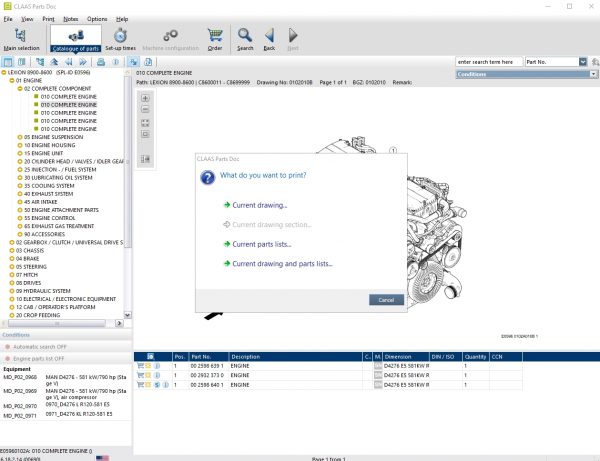600x461 pixels.
Task: Toggle Engine parts list OFF
Action: point(40,357)
